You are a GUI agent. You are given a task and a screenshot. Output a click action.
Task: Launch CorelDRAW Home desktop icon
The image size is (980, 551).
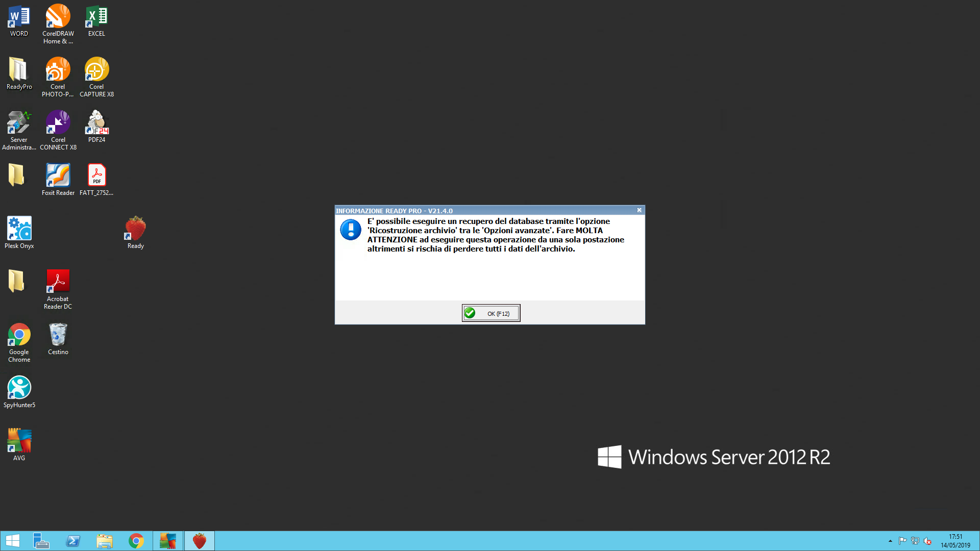[x=58, y=24]
